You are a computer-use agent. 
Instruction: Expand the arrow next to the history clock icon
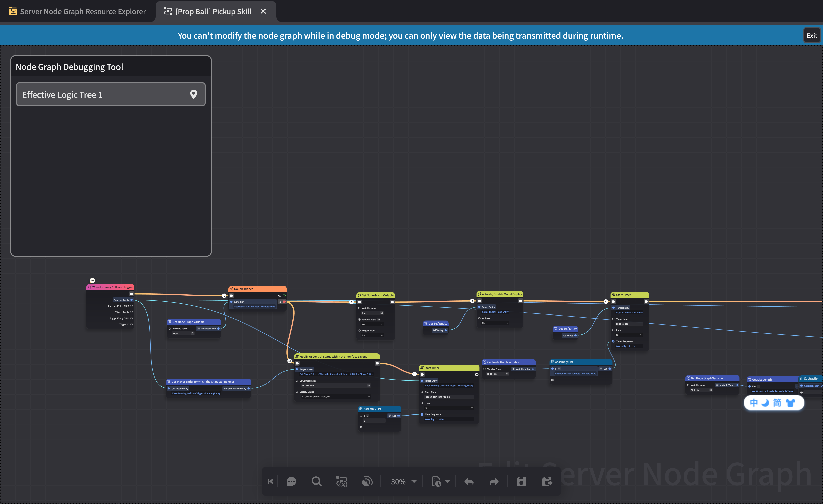click(448, 481)
